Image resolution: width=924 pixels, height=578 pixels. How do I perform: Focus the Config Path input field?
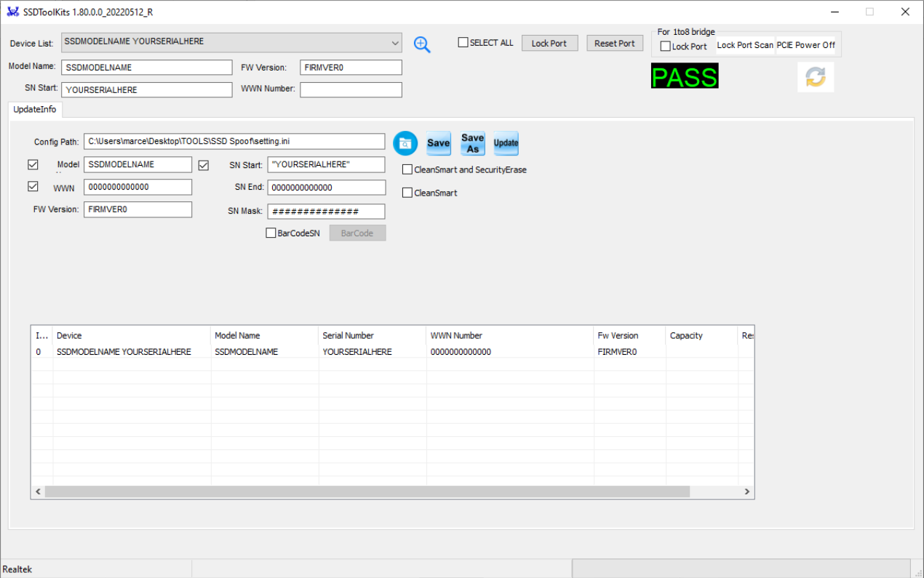(x=234, y=141)
